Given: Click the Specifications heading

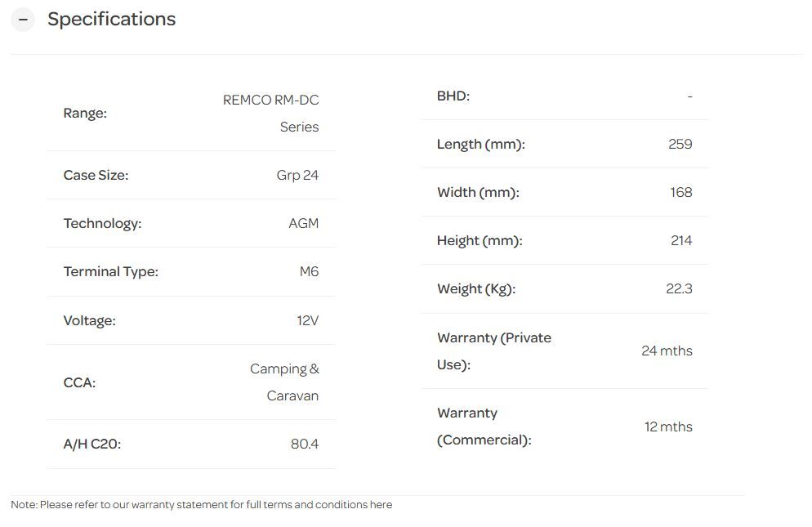Looking at the screenshot, I should [111, 20].
